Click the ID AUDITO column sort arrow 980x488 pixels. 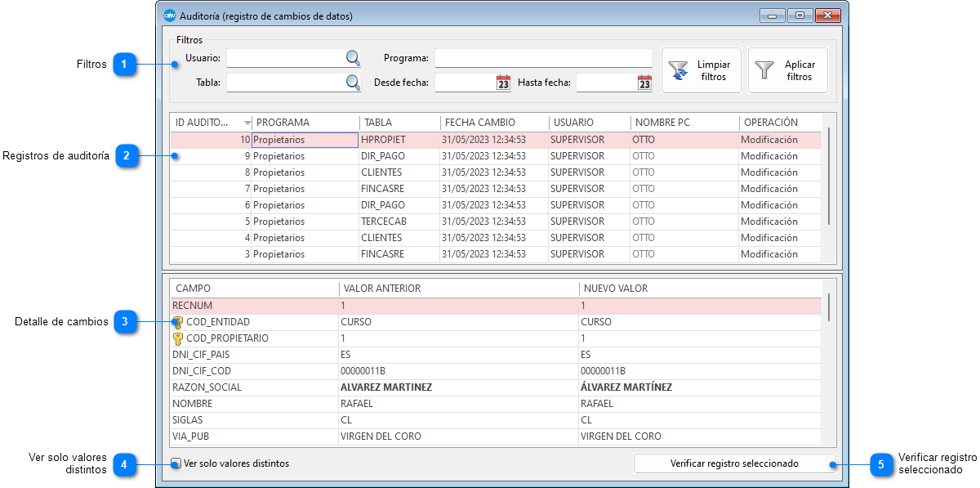247,123
